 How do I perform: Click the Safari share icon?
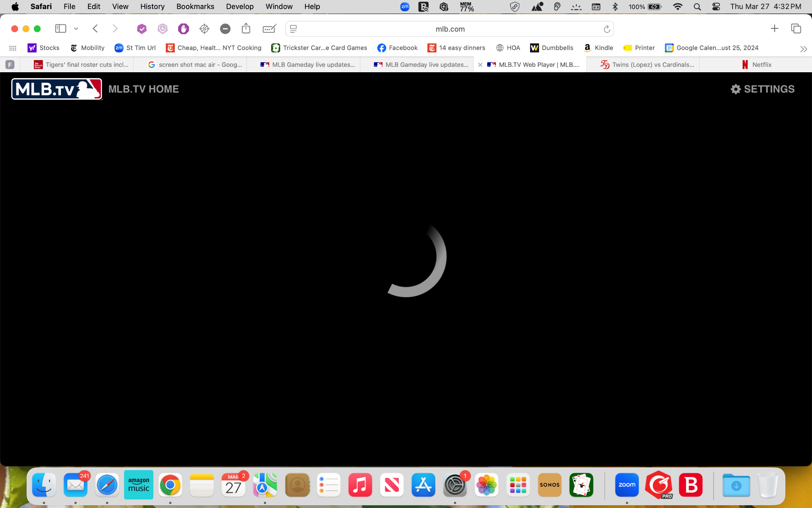click(x=246, y=29)
